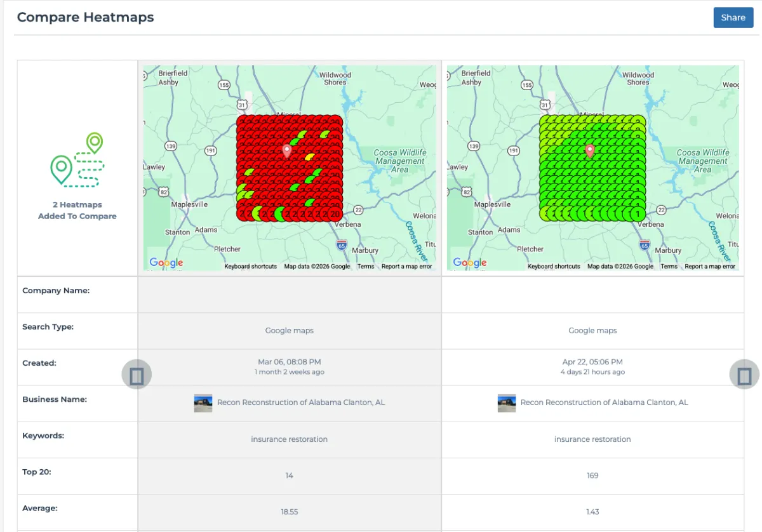Click Interstate 65 shield on left map
Viewport: 762px width, 532px height.
[342, 244]
